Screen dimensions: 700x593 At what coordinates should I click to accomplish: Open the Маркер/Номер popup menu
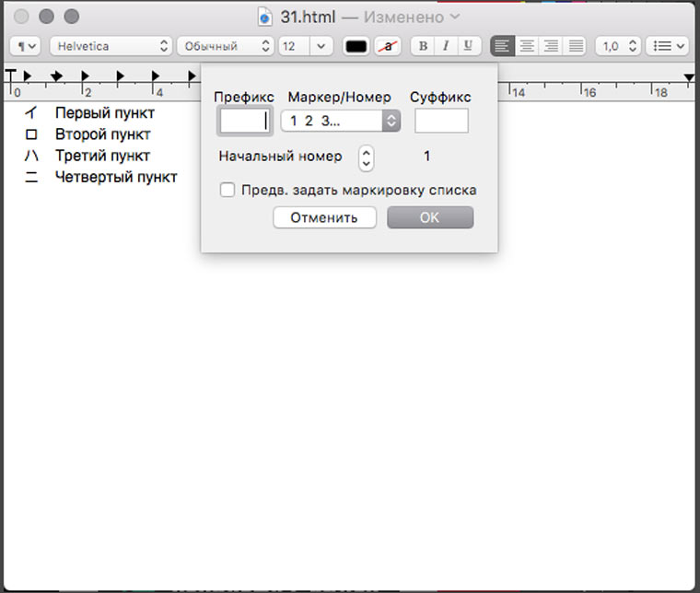pyautogui.click(x=340, y=121)
